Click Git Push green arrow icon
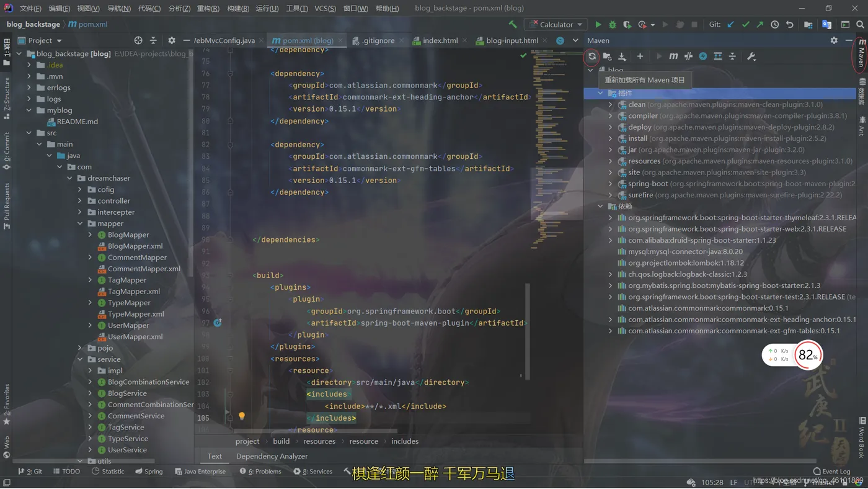868x489 pixels. tap(760, 25)
